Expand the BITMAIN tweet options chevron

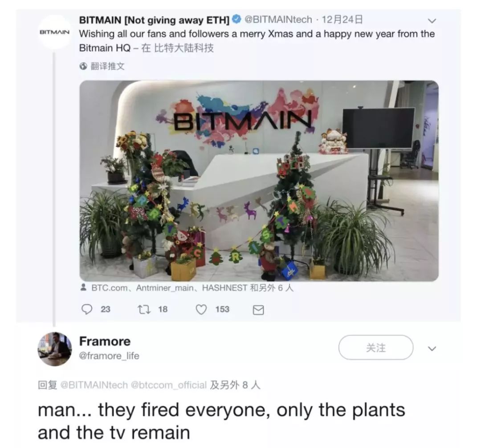pyautogui.click(x=432, y=20)
